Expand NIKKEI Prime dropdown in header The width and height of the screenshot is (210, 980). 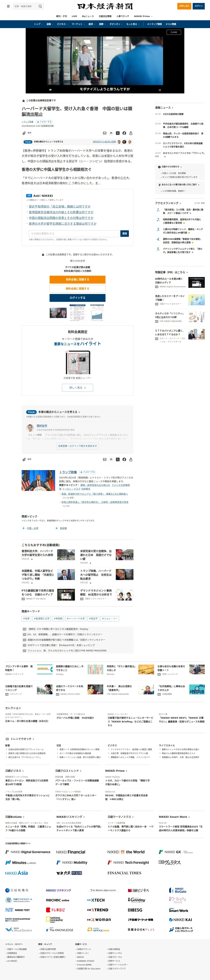(143, 16)
